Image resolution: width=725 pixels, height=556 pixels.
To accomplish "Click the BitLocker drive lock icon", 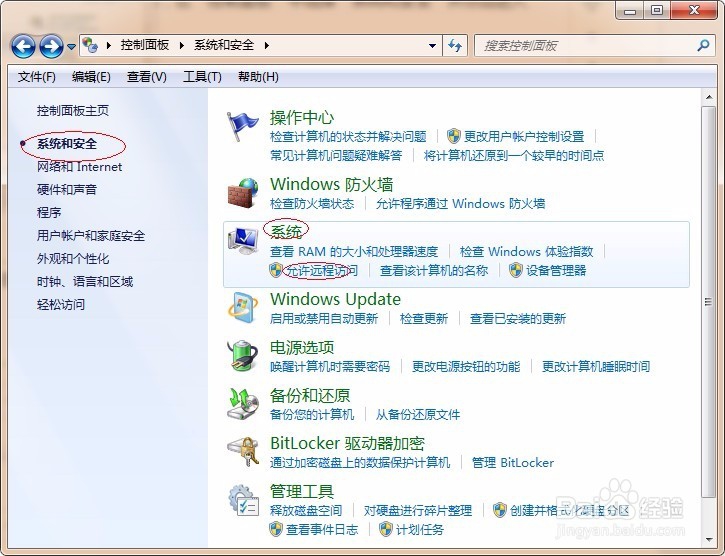I will pos(243,452).
